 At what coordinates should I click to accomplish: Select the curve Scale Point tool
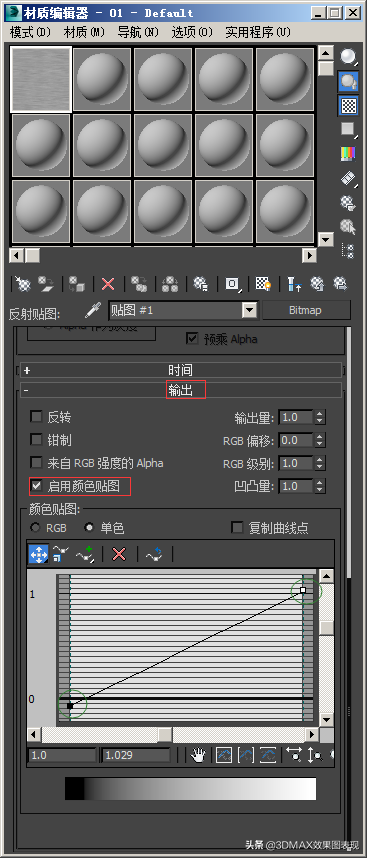(x=61, y=554)
